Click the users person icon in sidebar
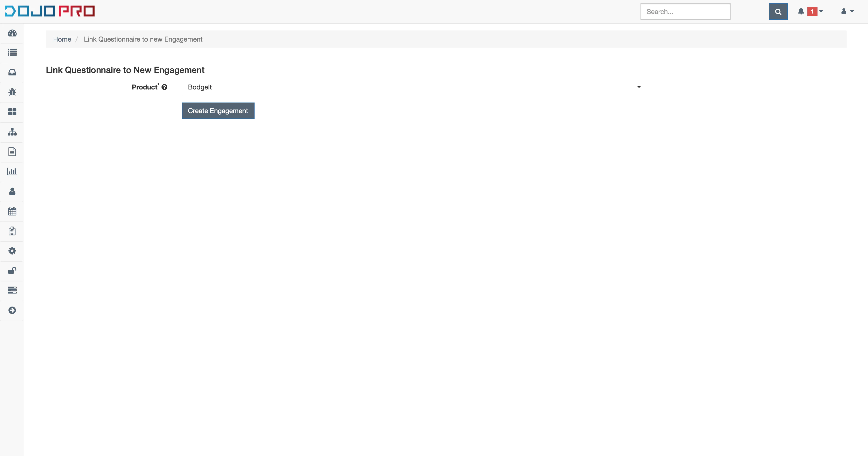868x456 pixels. pyautogui.click(x=12, y=191)
